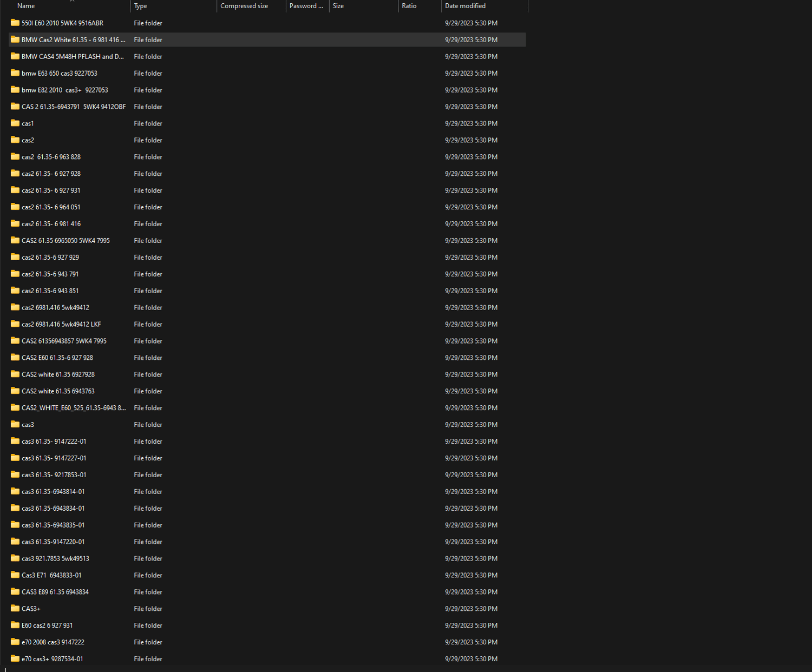Select 'cas3 61.35-6943814-01' folder name
This screenshot has width=812, height=672.
[x=53, y=492]
